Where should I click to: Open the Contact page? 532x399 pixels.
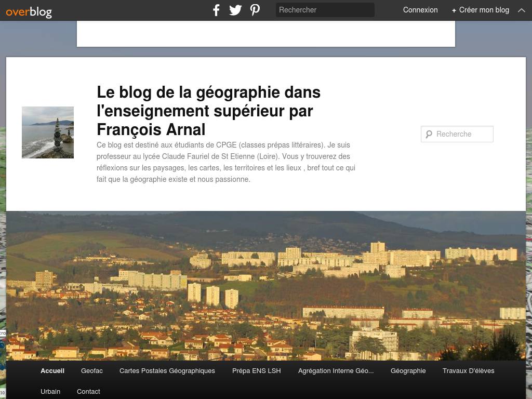pos(88,392)
